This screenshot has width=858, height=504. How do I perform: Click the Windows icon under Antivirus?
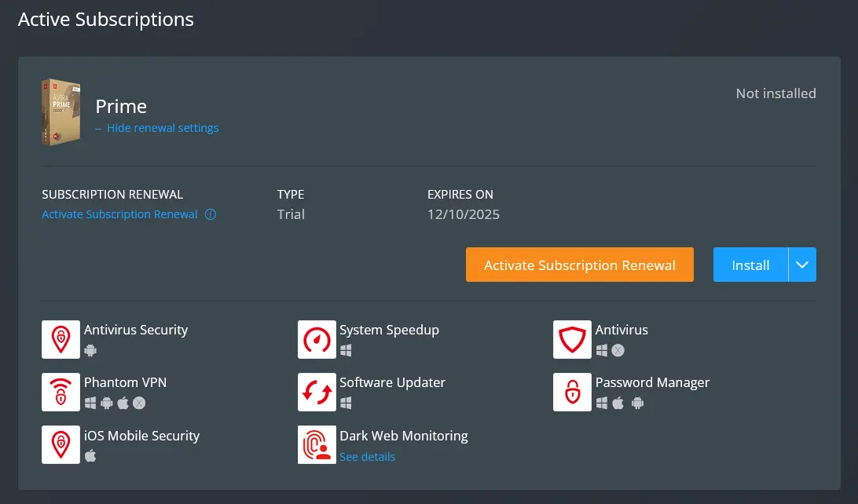(601, 350)
